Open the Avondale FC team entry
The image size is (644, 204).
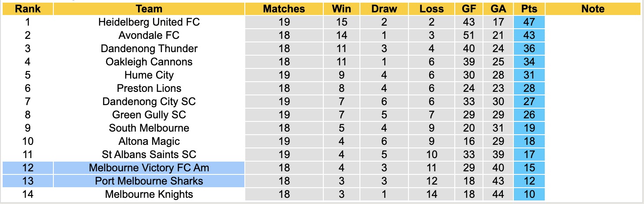[149, 35]
